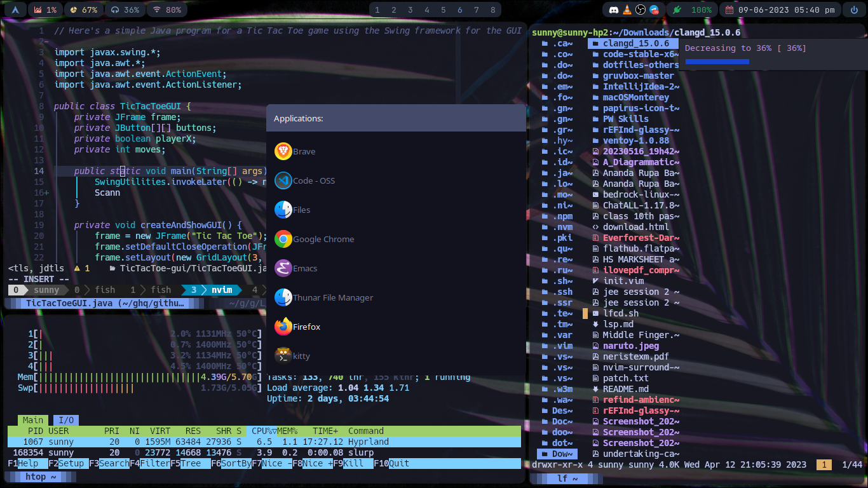Image resolution: width=868 pixels, height=488 pixels.
Task: Select download.html in lf file list
Action: click(x=631, y=227)
